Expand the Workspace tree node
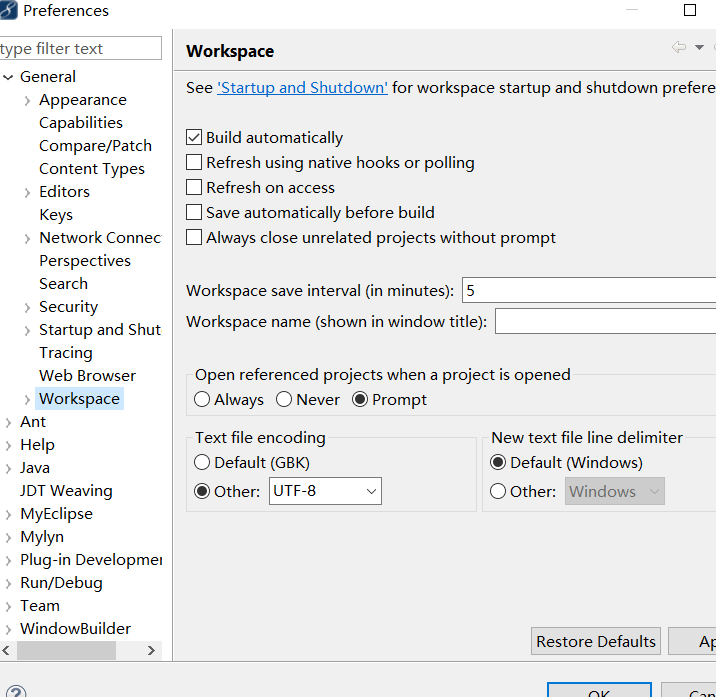 [x=27, y=400]
